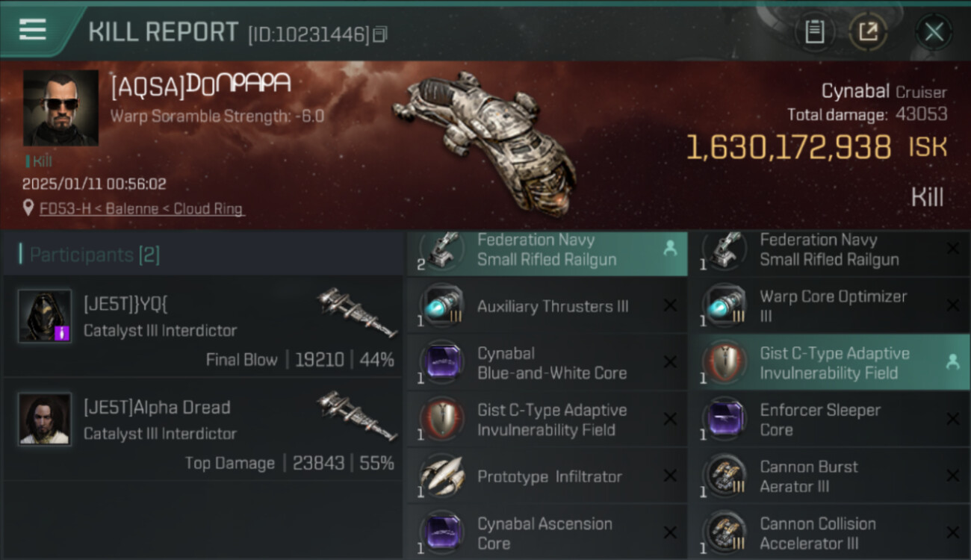
Task: Select the Cannon Burst Aerator III icon
Action: (x=725, y=476)
